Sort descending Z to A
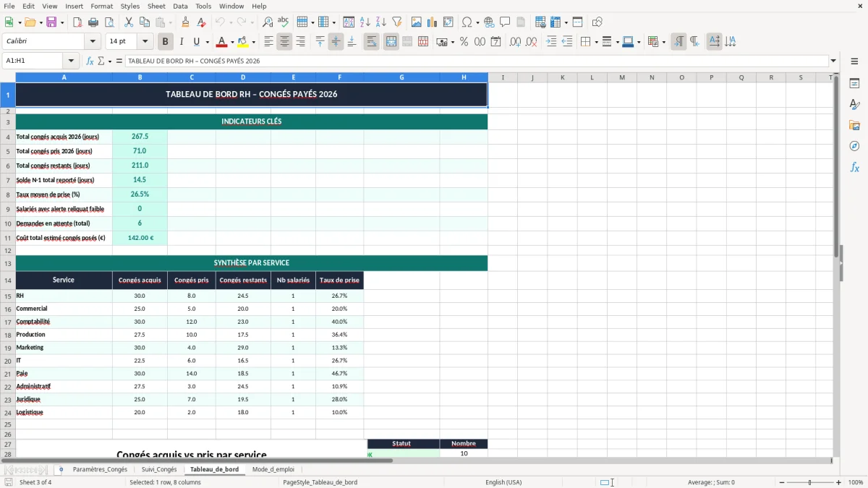Viewport: 868px width, 488px height. point(380,22)
